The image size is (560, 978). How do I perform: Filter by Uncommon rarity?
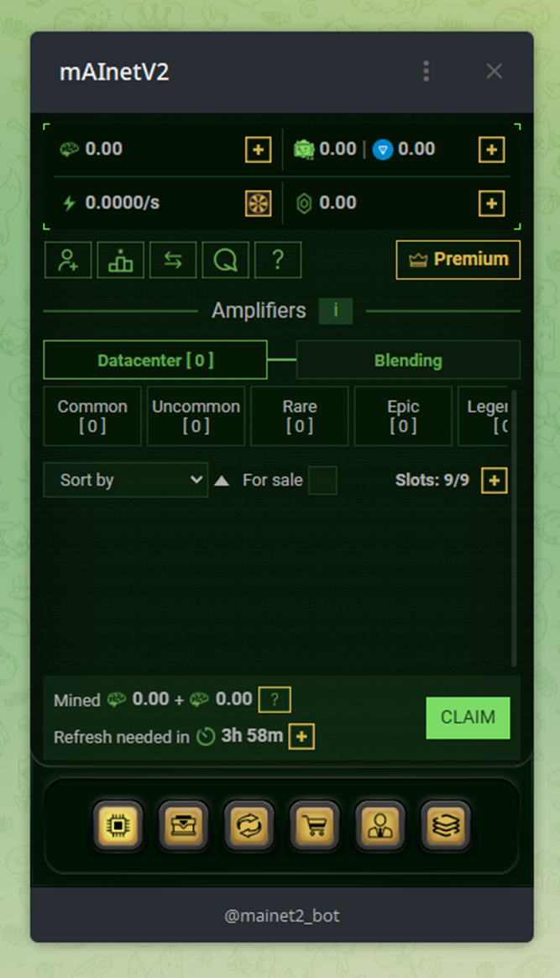(196, 416)
